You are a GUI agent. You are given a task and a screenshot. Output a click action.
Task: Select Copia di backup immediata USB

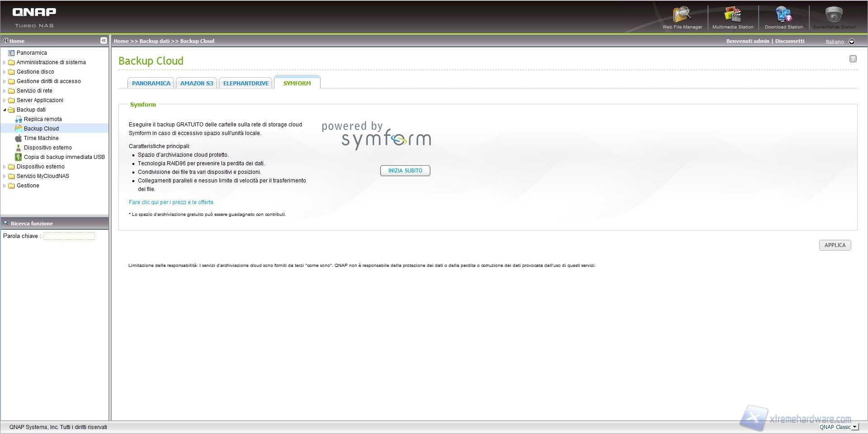click(x=64, y=157)
